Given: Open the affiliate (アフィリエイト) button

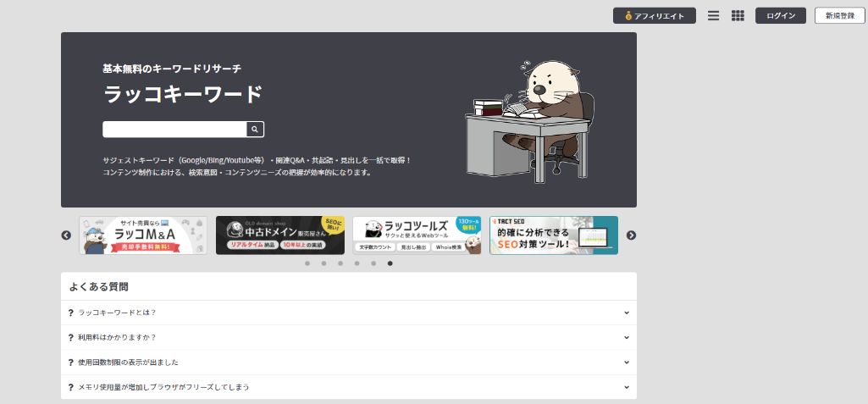Looking at the screenshot, I should click(x=655, y=15).
